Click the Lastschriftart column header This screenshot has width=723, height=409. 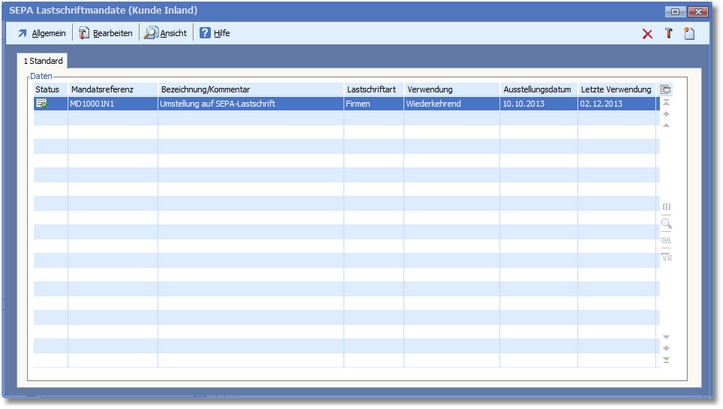tap(371, 90)
